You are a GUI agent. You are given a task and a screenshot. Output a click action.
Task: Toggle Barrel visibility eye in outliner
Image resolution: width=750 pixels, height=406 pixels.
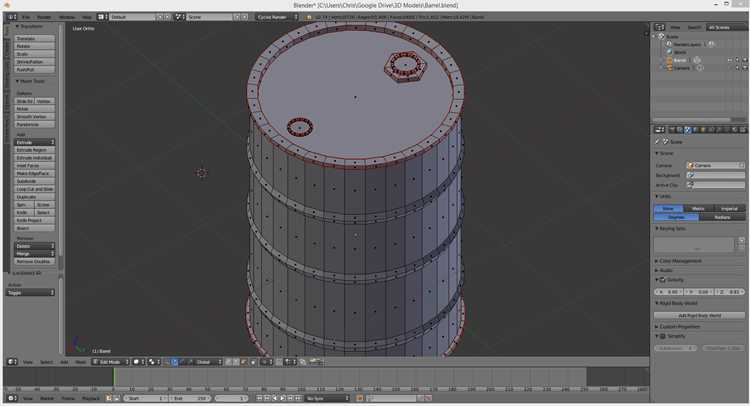coord(730,60)
